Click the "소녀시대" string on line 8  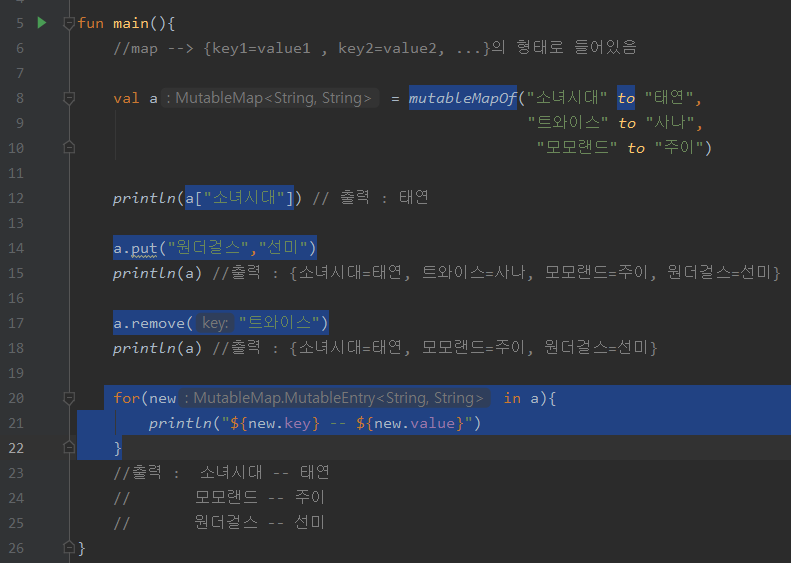(567, 97)
